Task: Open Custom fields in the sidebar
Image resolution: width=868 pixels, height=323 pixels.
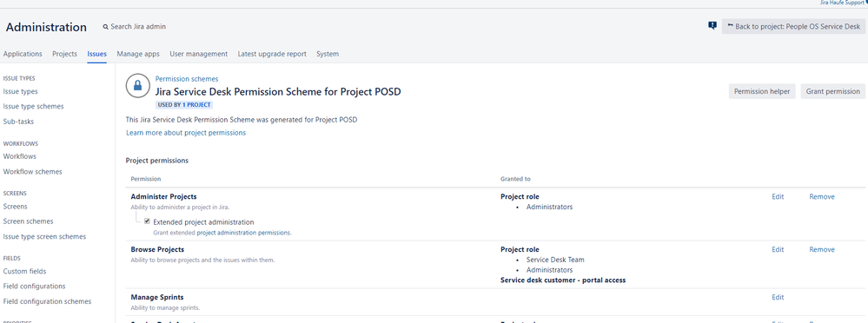Action: pyautogui.click(x=24, y=271)
